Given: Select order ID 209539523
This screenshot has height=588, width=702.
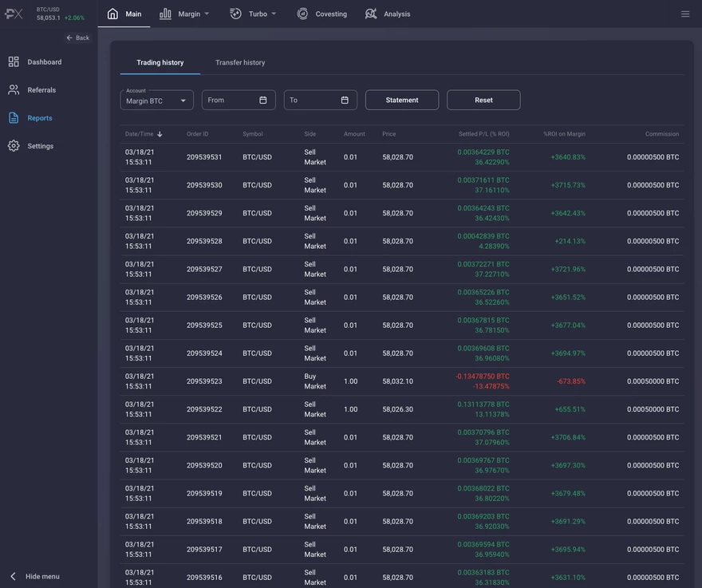Looking at the screenshot, I should [204, 381].
